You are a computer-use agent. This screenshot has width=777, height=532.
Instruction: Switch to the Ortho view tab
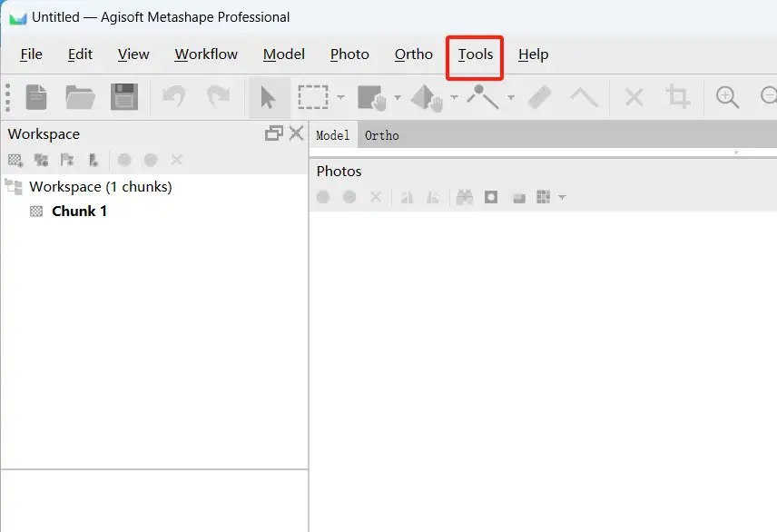pos(381,135)
